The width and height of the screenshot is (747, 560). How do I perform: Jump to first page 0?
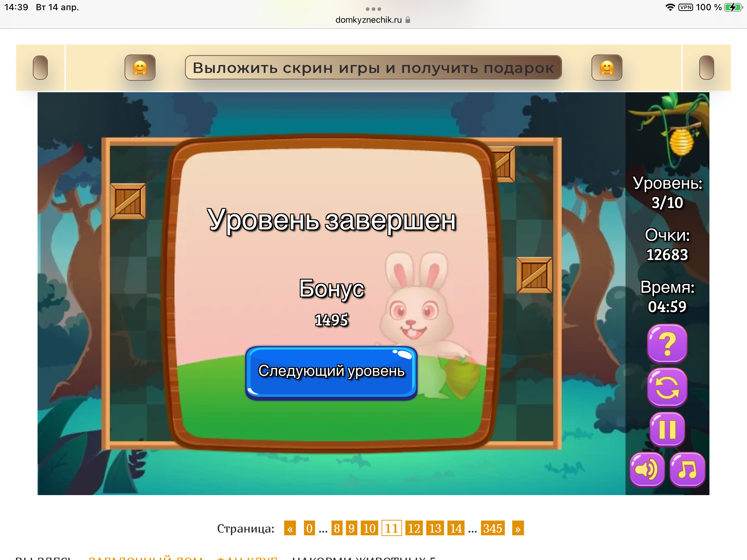click(309, 528)
